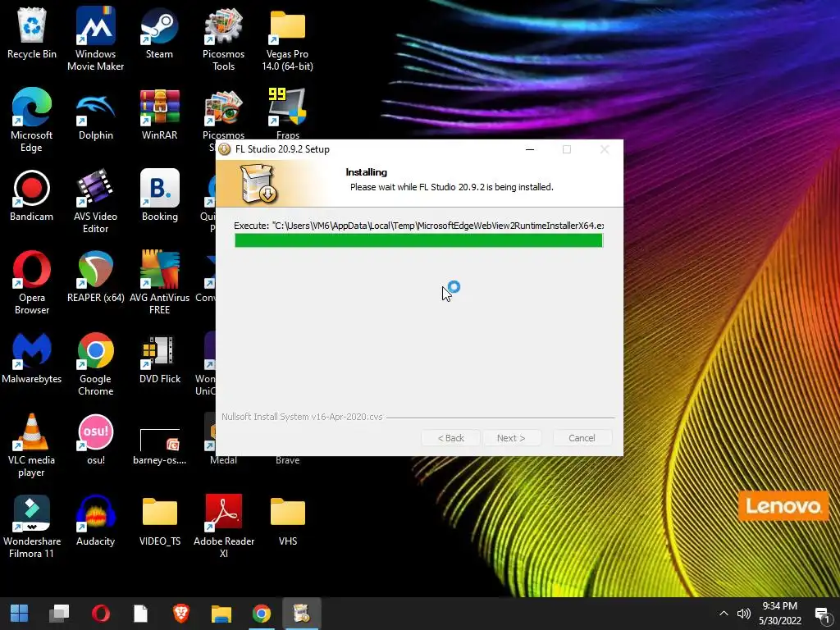
Task: Select the VIDEO_TS folder
Action: (x=159, y=521)
